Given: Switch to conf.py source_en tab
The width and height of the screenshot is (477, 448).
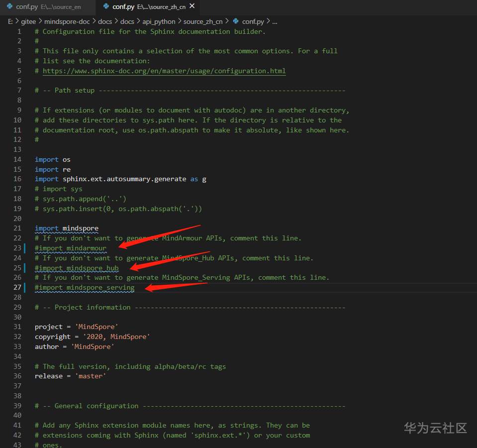Looking at the screenshot, I should (48, 6).
